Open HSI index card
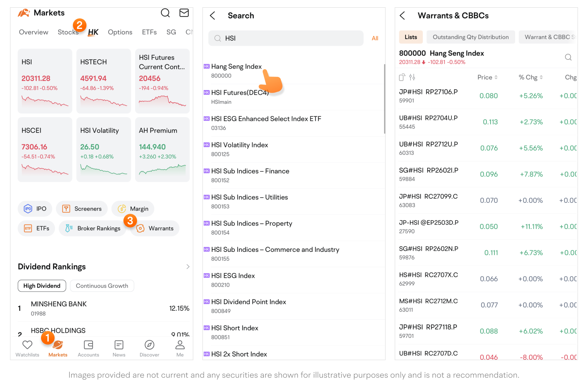588x388 pixels. 45,81
